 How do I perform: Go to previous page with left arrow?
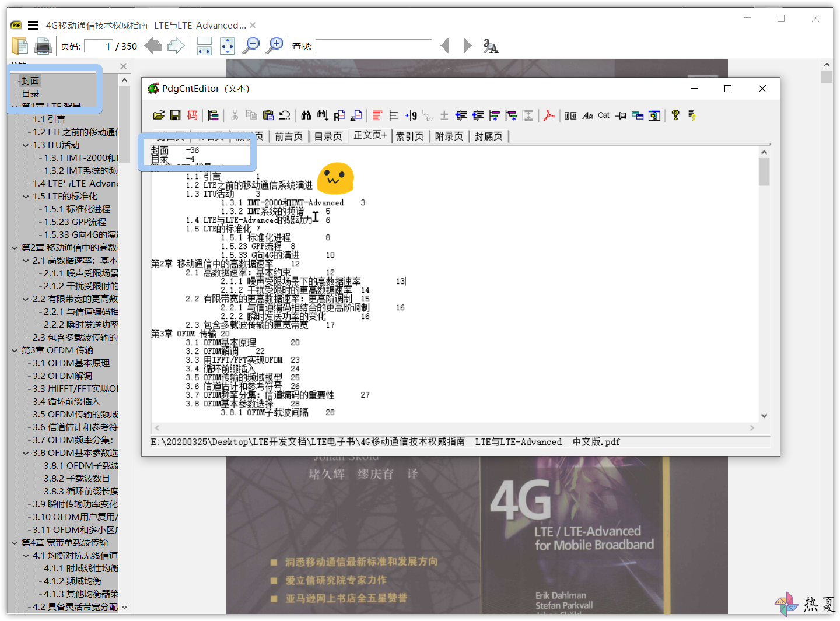click(x=153, y=45)
